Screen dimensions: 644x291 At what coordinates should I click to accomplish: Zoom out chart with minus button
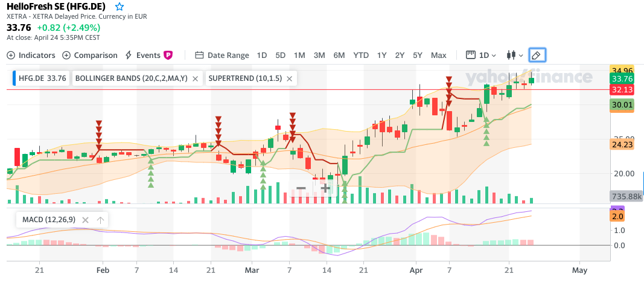(x=301, y=188)
